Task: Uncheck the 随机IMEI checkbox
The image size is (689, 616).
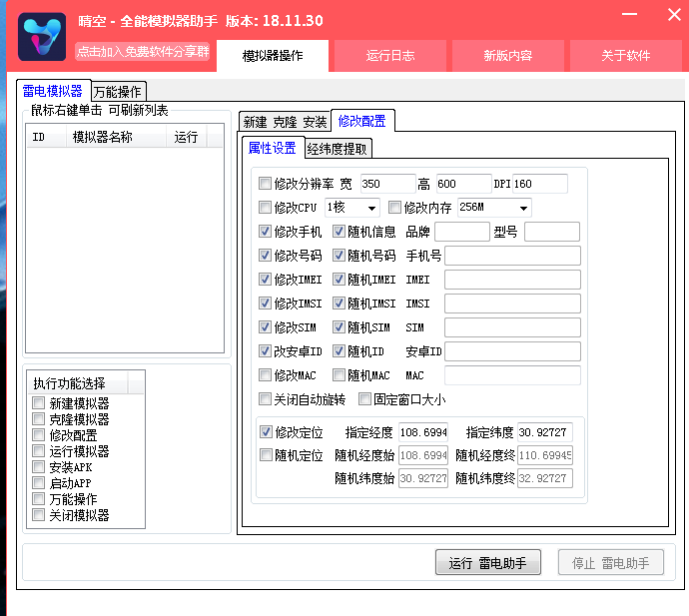Action: point(339,279)
